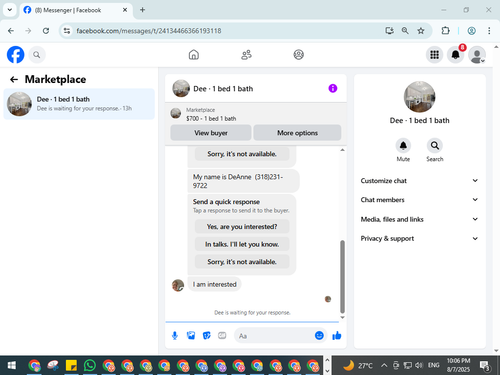The image size is (500, 375).
Task: Open Dee - 1 bed 1 bath conversation
Action: (79, 104)
